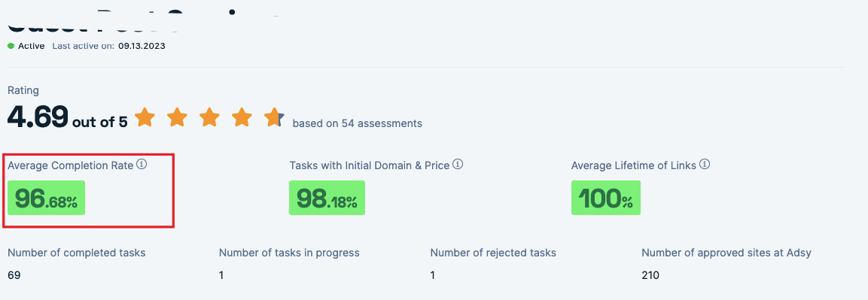Image resolution: width=868 pixels, height=300 pixels.
Task: Click info icon next to Tasks with Initial Domain & Price
Action: tap(458, 164)
